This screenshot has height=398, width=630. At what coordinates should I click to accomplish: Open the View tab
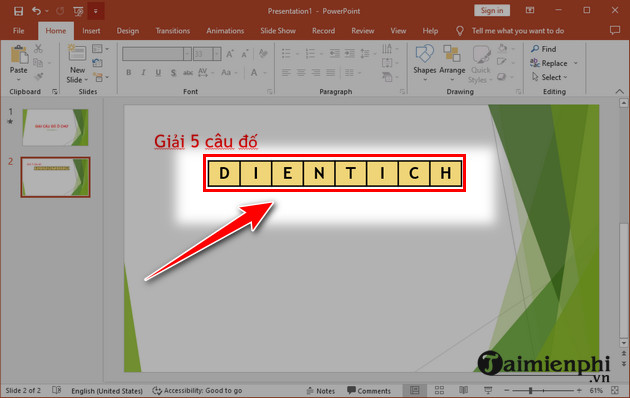click(398, 31)
